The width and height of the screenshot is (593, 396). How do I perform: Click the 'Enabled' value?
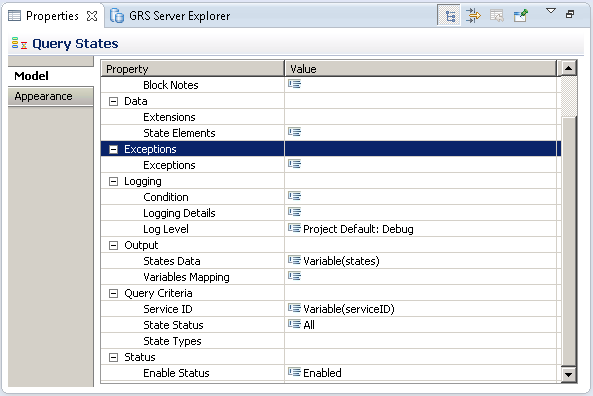point(322,373)
